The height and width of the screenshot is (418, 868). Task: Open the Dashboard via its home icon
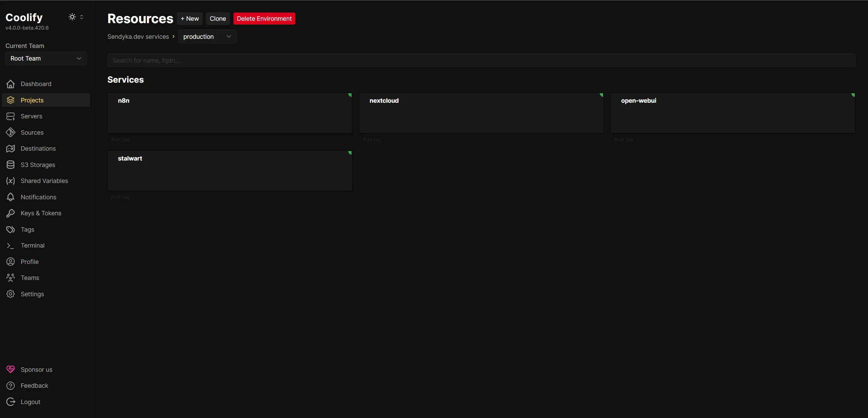[x=11, y=84]
